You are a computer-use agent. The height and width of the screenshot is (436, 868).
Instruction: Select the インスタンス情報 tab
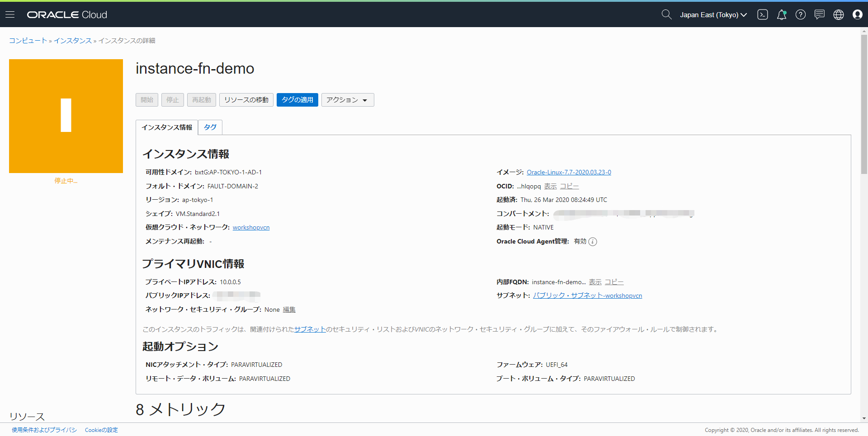pyautogui.click(x=167, y=127)
